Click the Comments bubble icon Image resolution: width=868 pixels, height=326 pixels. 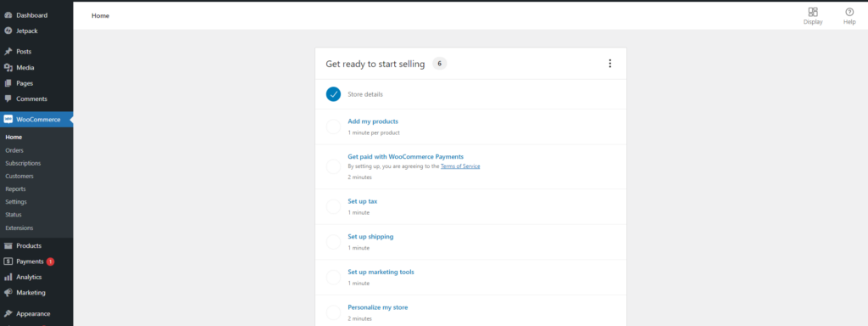tap(8, 98)
